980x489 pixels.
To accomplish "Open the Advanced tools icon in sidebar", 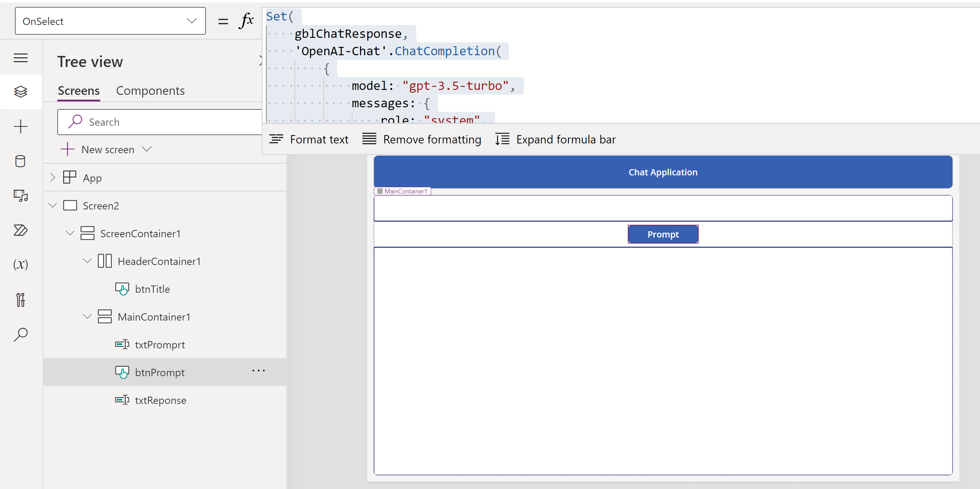I will [20, 300].
